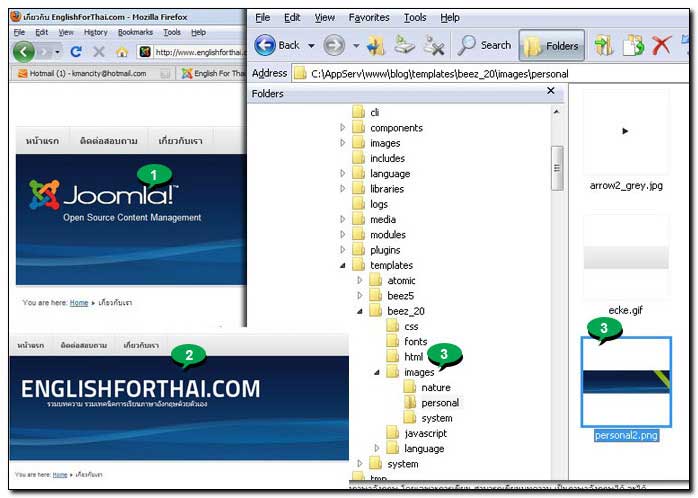698x498 pixels.
Task: Switch to the Hotmail tab in Firefox
Action: pos(93,73)
